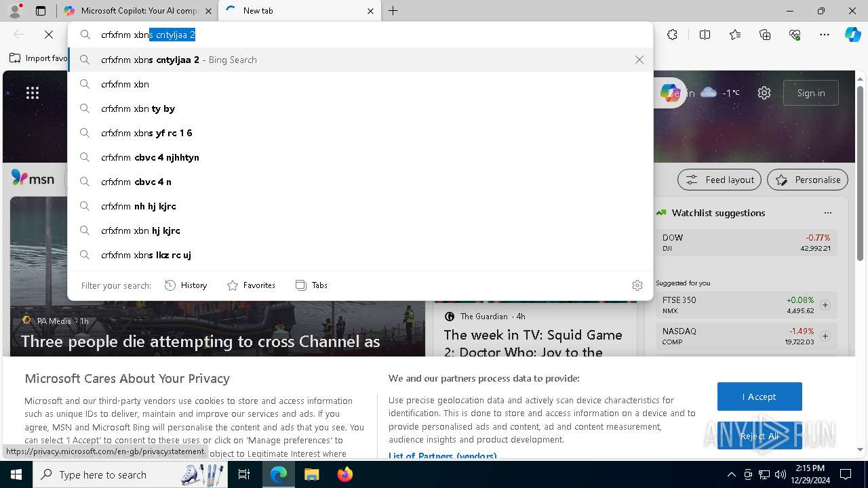The image size is (868, 488).
Task: Open The week in TV Guardian article
Action: click(x=533, y=344)
